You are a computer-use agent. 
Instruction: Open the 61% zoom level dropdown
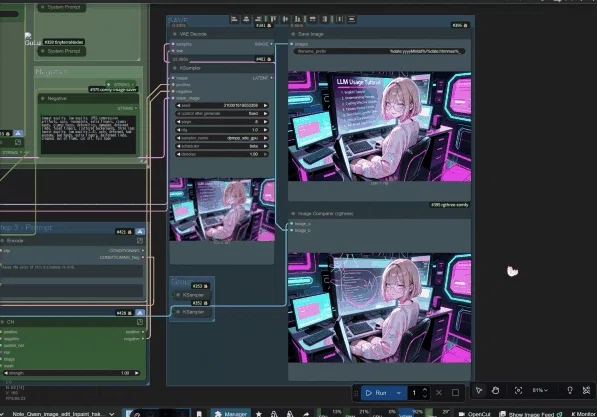coord(540,390)
